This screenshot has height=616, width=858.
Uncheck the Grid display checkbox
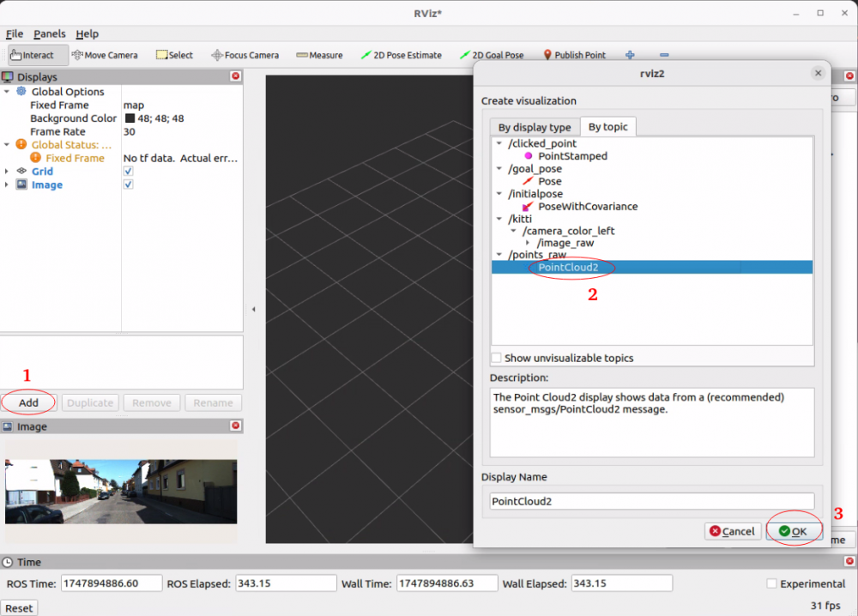(x=127, y=171)
